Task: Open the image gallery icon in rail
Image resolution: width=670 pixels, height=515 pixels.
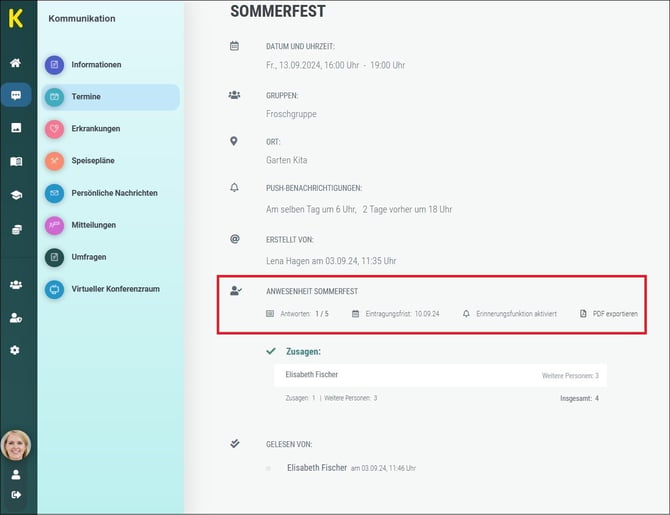Action: (x=16, y=128)
